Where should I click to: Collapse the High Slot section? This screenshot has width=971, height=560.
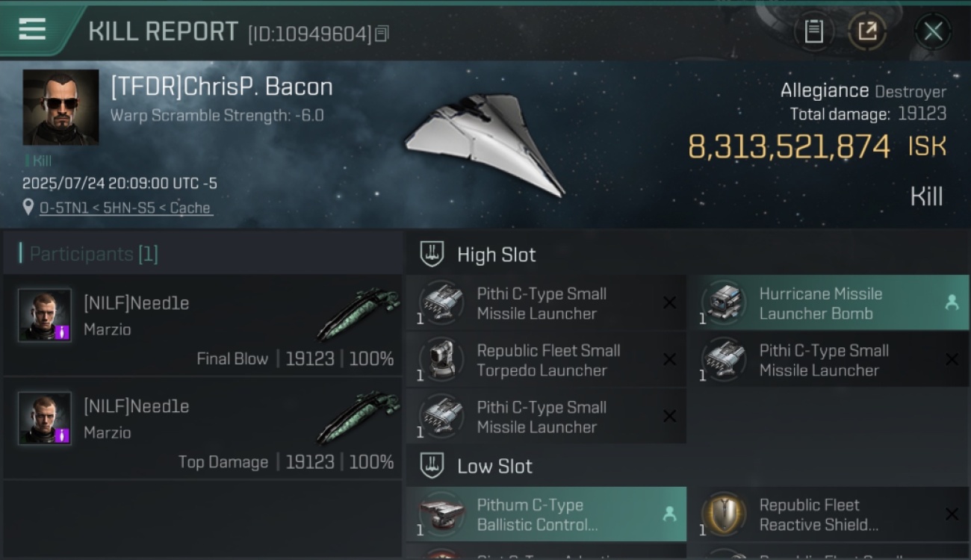coord(432,255)
